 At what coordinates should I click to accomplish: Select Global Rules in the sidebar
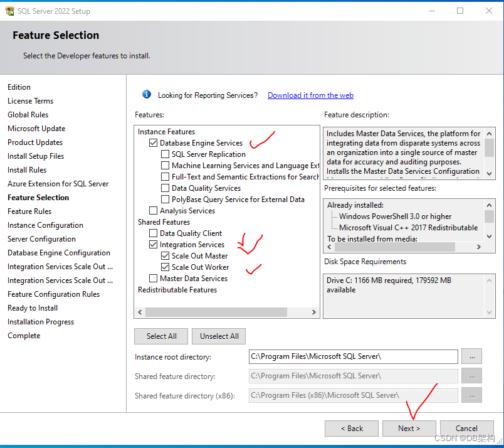28,115
